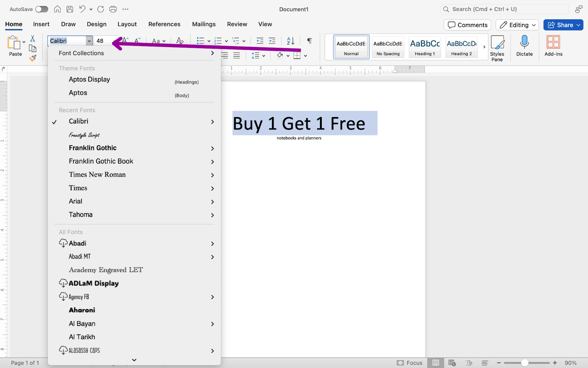Click the zoom out minus button
The height and width of the screenshot is (368, 588).
(499, 363)
